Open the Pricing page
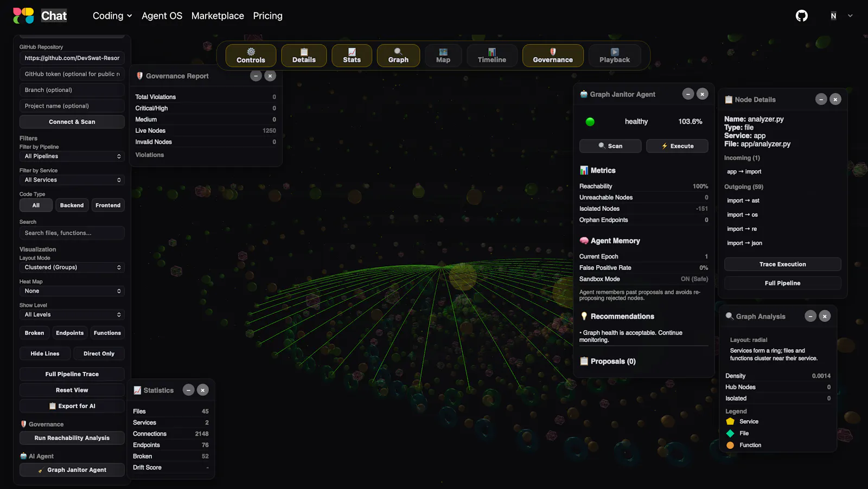The width and height of the screenshot is (868, 489). point(267,16)
